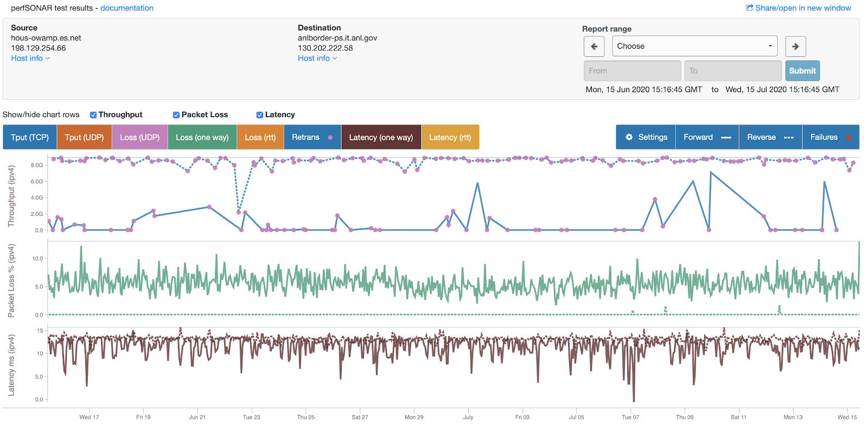Click the previous range left arrow button
The width and height of the screenshot is (868, 429).
594,47
